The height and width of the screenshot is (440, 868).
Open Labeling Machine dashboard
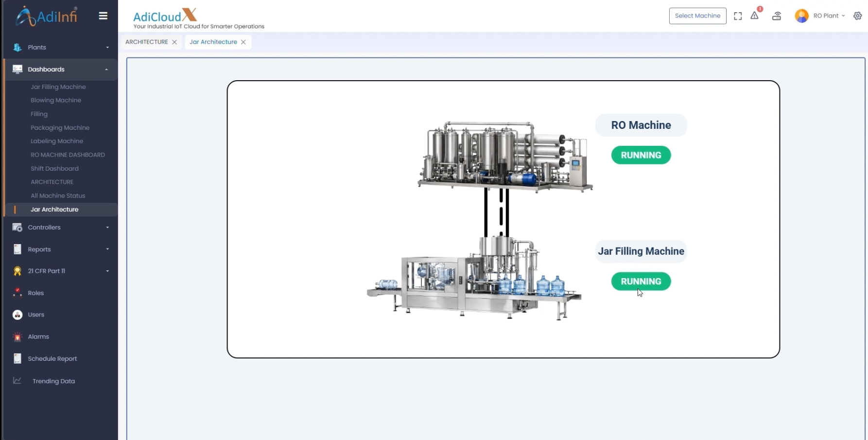(56, 141)
